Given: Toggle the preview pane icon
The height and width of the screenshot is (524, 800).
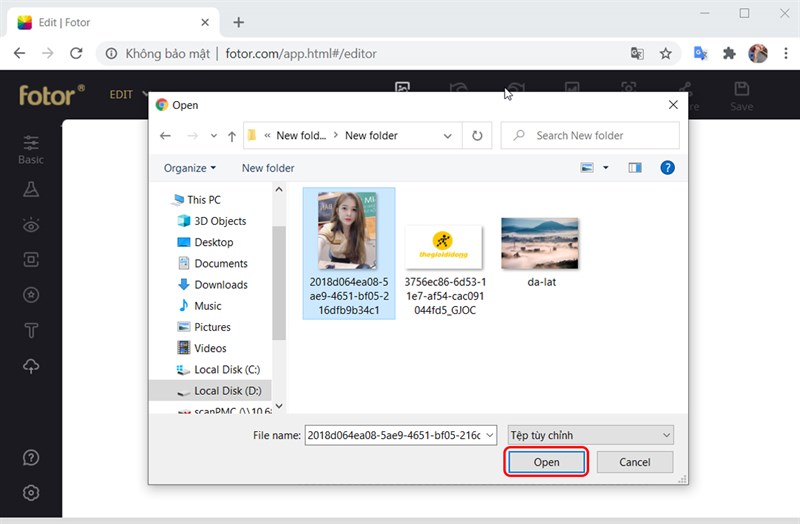Looking at the screenshot, I should coord(634,168).
